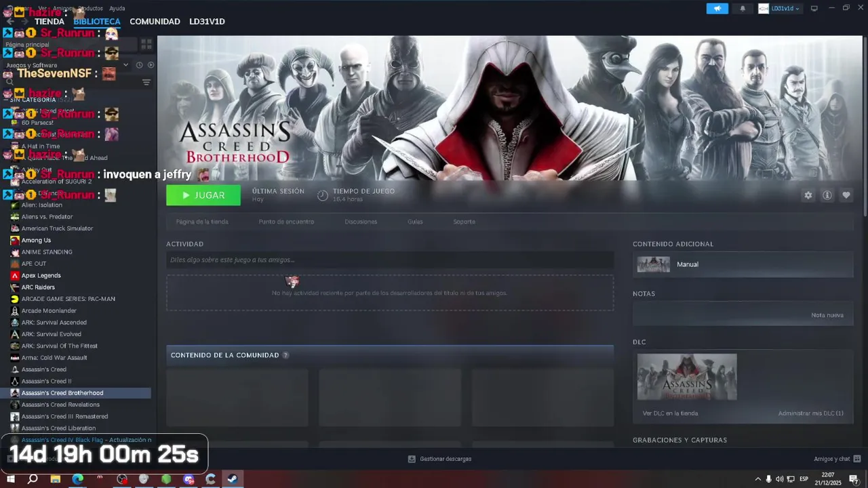Open Windows taskbar search

click(x=33, y=479)
